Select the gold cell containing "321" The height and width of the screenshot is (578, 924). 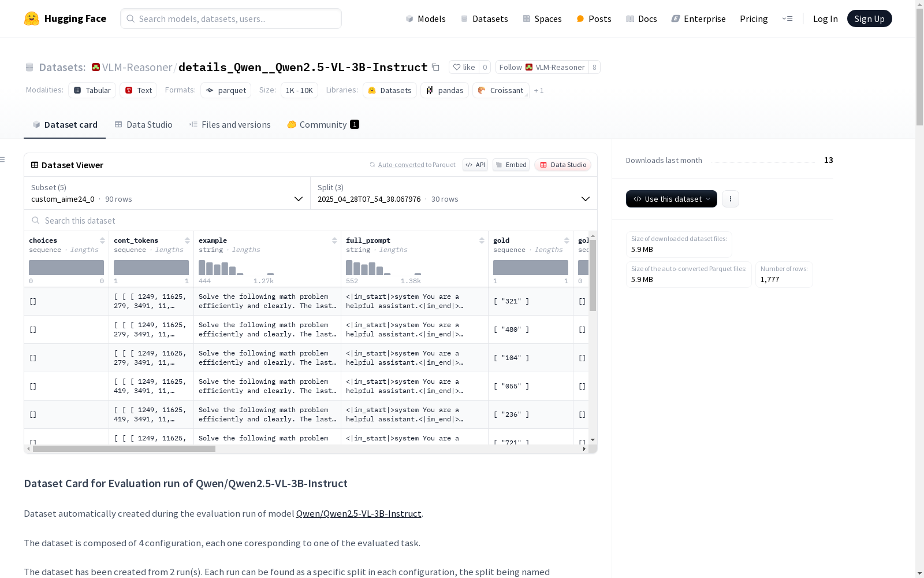pos(531,301)
